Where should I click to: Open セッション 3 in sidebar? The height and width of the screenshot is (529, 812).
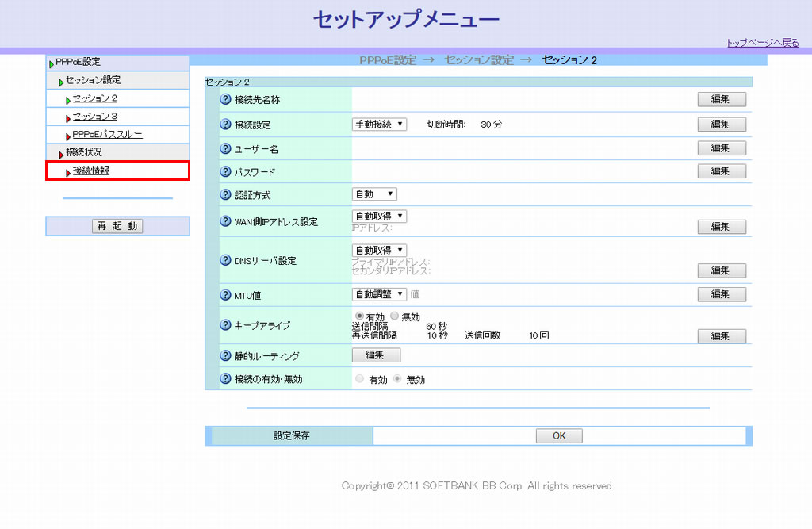tap(95, 117)
